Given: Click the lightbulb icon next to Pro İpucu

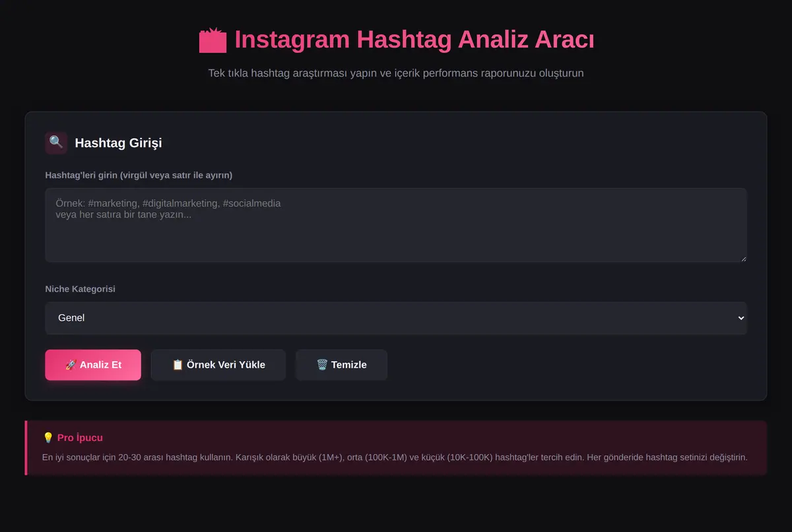Looking at the screenshot, I should [x=48, y=438].
